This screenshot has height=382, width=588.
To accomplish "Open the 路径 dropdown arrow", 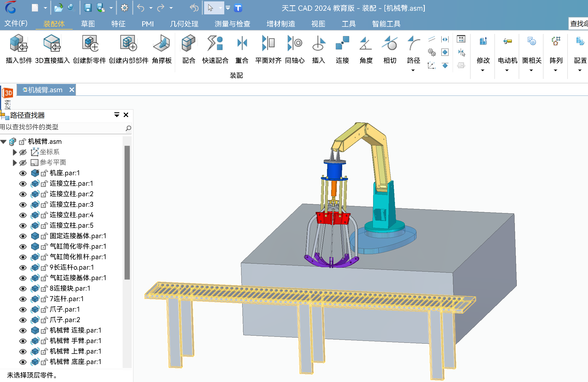I will (413, 70).
